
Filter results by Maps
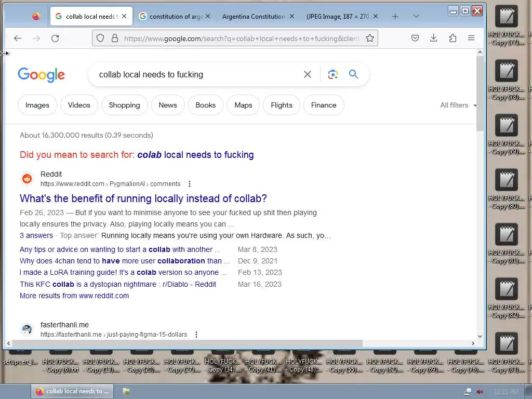tap(243, 105)
